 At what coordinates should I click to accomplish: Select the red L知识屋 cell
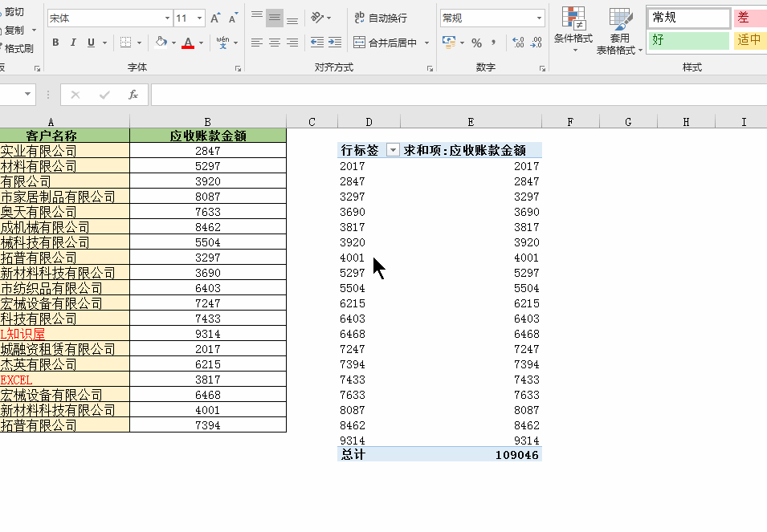[64, 334]
